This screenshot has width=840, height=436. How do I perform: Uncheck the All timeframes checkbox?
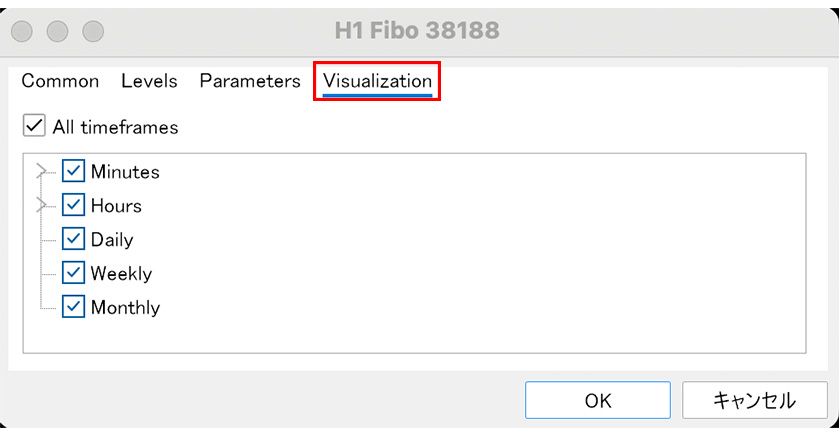(34, 127)
